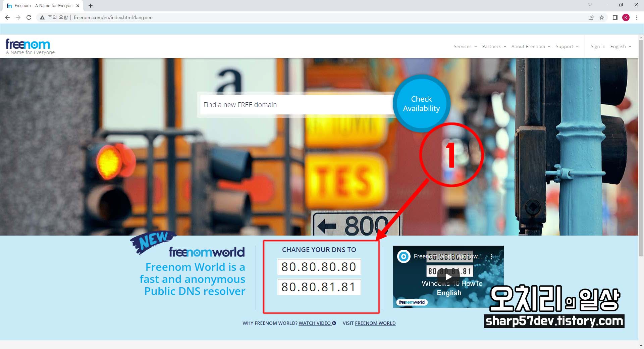Open the tab search chevron
The height and width of the screenshot is (349, 644).
click(590, 5)
